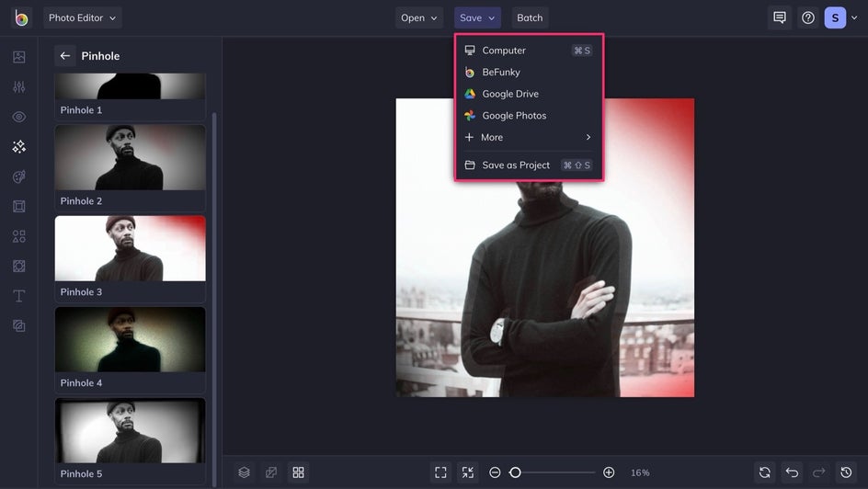Click the redo arrow icon
Screen dimensions: 868x489
tap(818, 472)
